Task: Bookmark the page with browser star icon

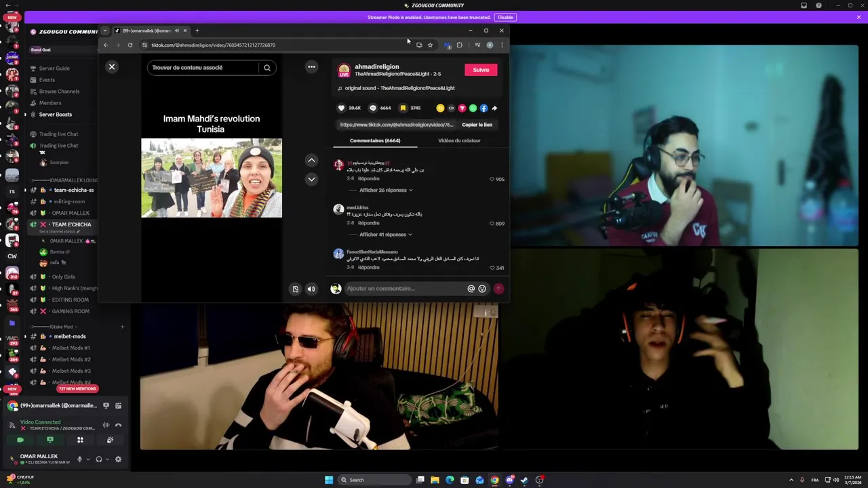Action: 430,45
